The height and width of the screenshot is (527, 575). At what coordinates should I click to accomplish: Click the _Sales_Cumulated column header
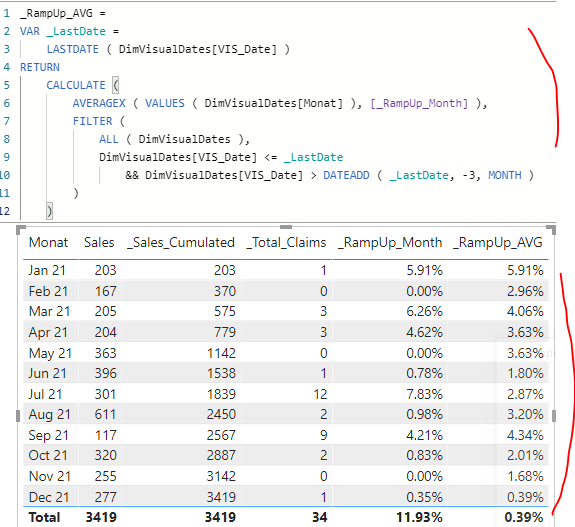[181, 242]
